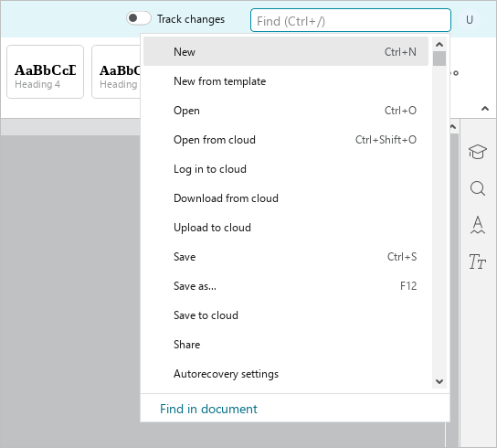Apply the Heading 4 style
The image size is (497, 448).
[x=46, y=71]
